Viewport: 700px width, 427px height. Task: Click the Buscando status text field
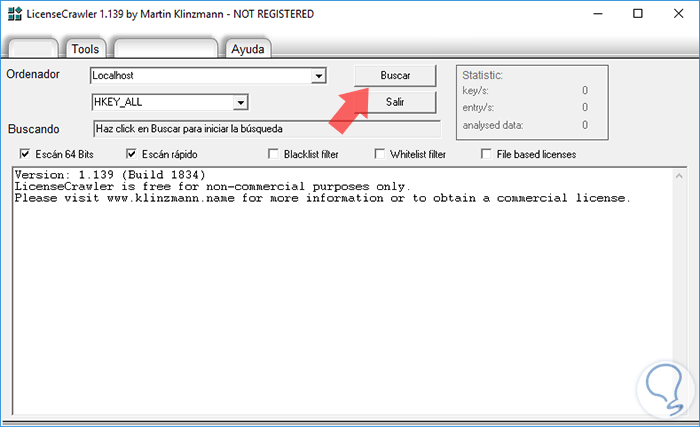(x=267, y=129)
